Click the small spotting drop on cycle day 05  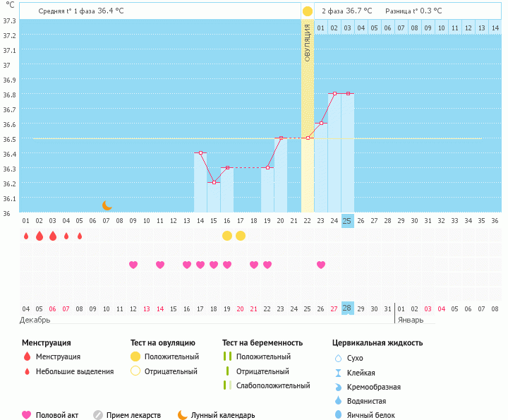click(80, 236)
